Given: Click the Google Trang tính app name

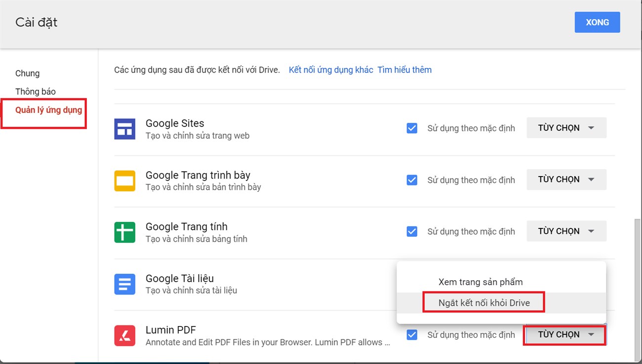Looking at the screenshot, I should pyautogui.click(x=186, y=226).
